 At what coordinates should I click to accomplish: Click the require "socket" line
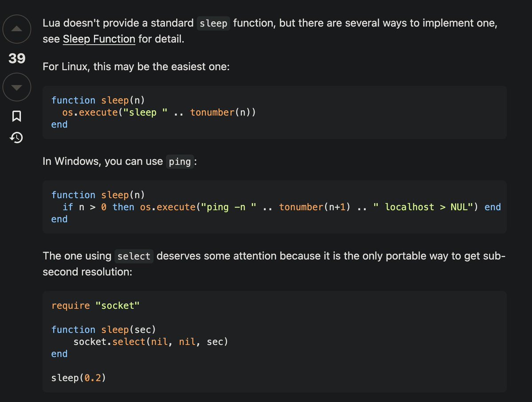coord(95,306)
